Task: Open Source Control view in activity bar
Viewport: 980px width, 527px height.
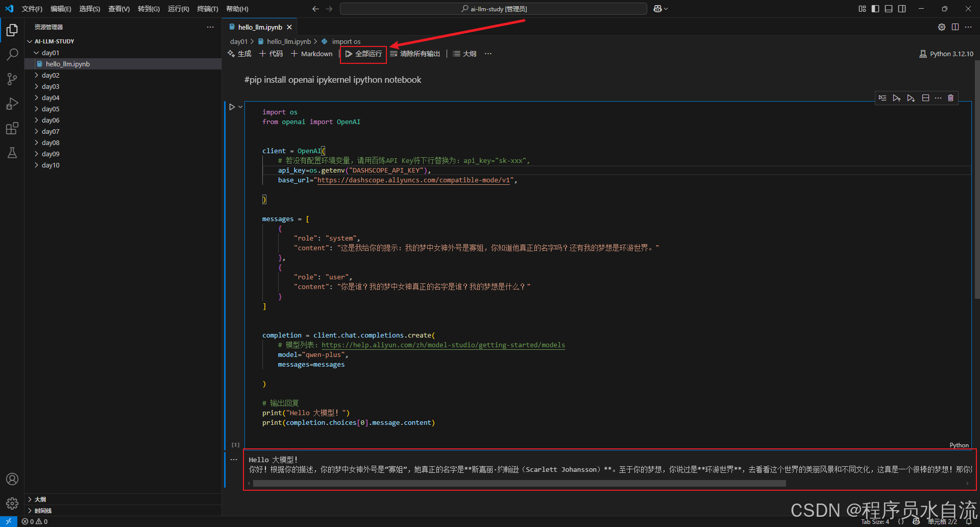Action: pyautogui.click(x=12, y=79)
